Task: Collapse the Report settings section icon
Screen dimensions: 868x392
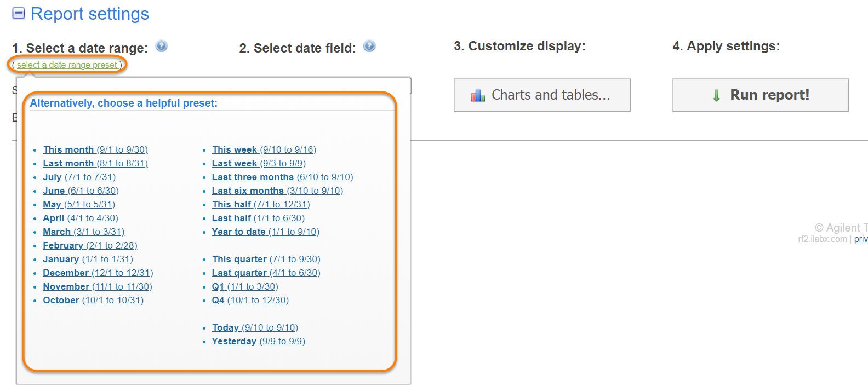Action: pyautogui.click(x=19, y=13)
